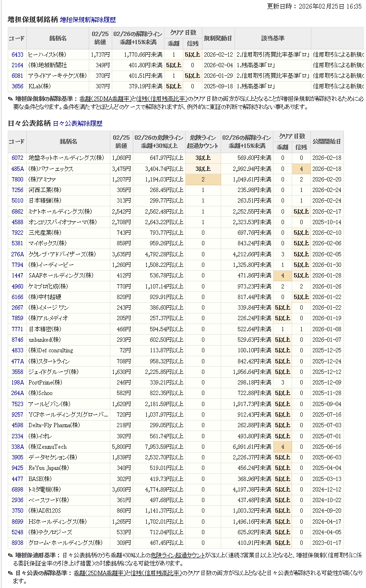Select code 1447 SAAFホールディングス
The width and height of the screenshot is (366, 588).
[17, 276]
